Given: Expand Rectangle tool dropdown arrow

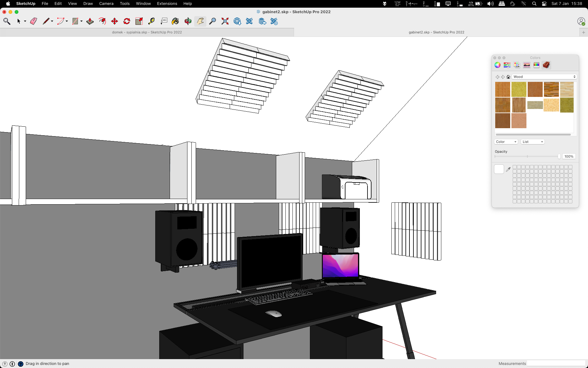Looking at the screenshot, I should (x=81, y=21).
